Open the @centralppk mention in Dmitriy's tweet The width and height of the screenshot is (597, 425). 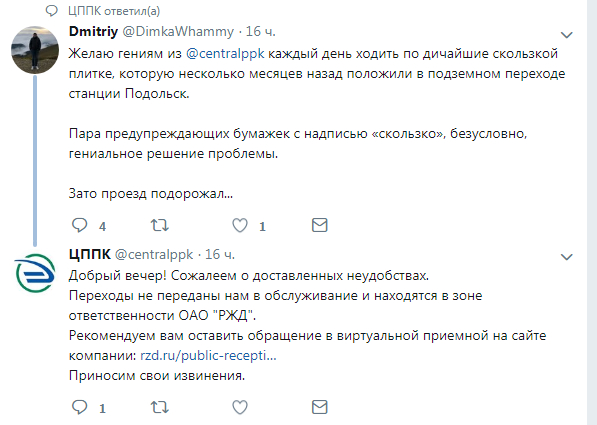pyautogui.click(x=225, y=54)
